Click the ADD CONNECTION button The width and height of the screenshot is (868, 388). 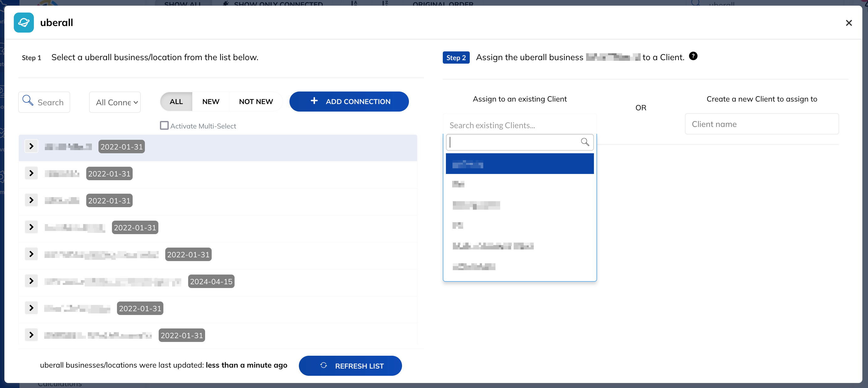click(x=349, y=102)
